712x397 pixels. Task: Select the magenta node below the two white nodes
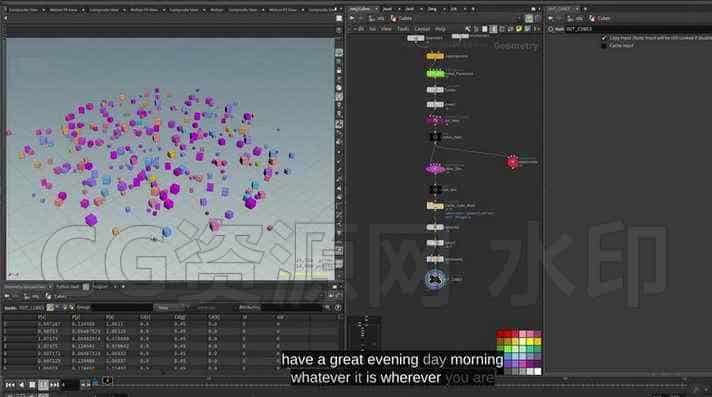click(x=434, y=121)
